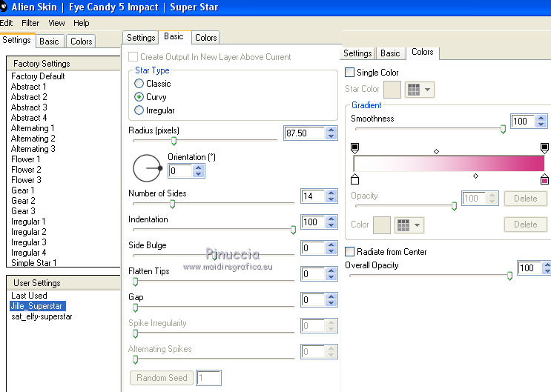Viewport: 551px width, 392px height.
Task: Select the white color stop below the gradient
Action: [355, 179]
